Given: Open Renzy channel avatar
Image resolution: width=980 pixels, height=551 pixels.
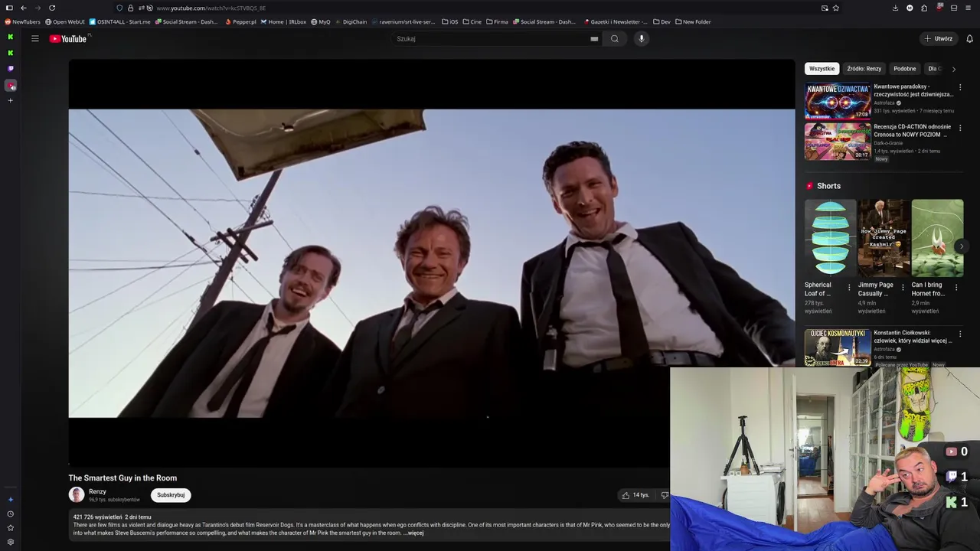Looking at the screenshot, I should pos(77,494).
